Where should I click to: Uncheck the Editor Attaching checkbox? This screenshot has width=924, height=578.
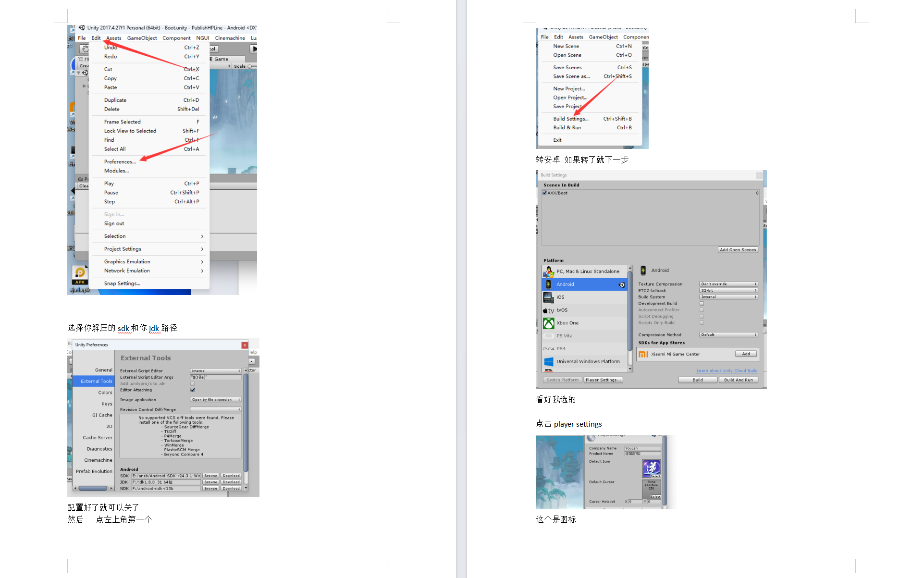point(193,390)
